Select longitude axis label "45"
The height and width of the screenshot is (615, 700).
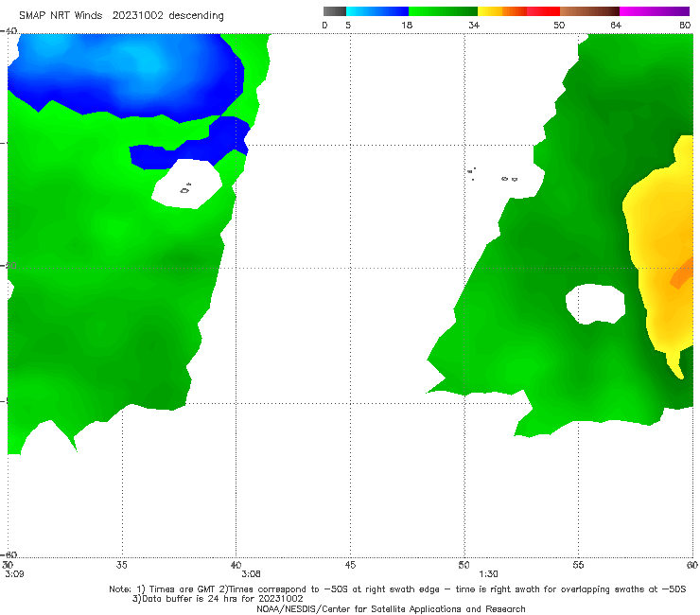click(350, 565)
